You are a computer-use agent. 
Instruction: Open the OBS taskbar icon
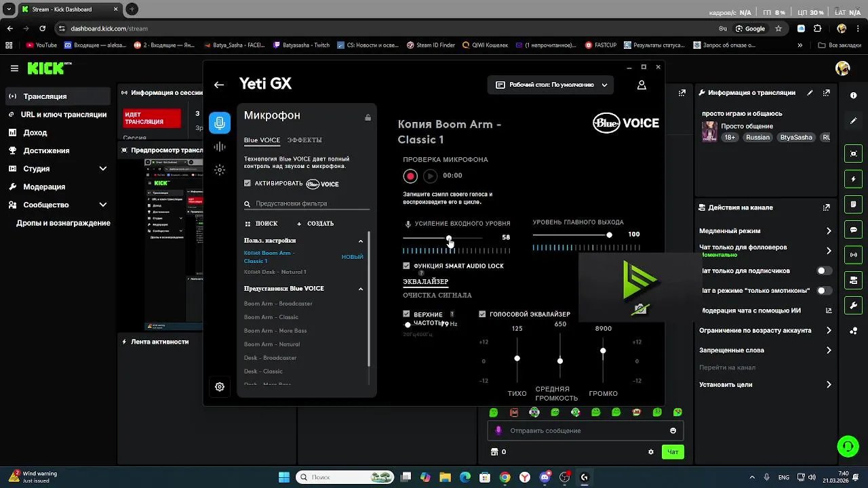[564, 477]
